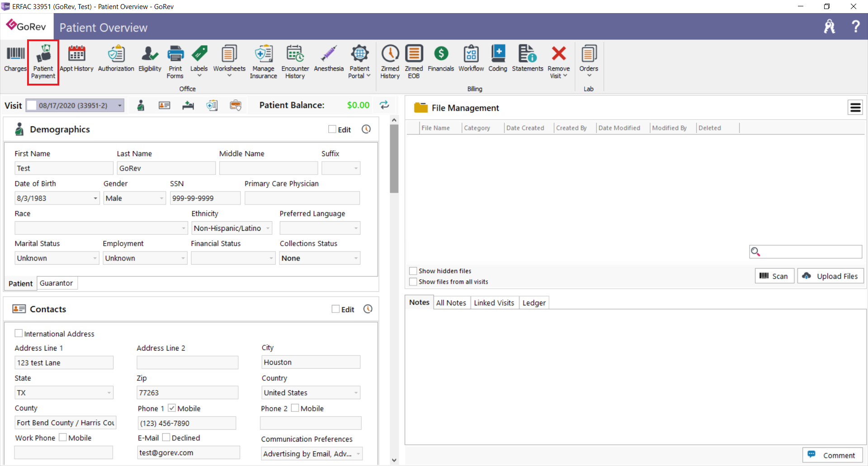Open the Gender dropdown
The width and height of the screenshot is (868, 466).
[x=161, y=198]
